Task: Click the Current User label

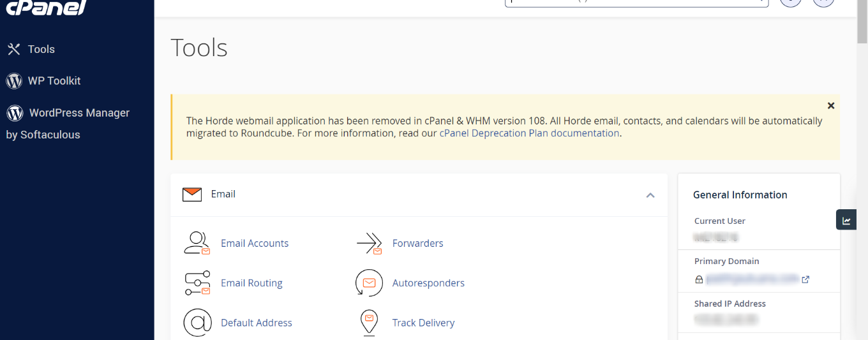Action: pos(720,221)
